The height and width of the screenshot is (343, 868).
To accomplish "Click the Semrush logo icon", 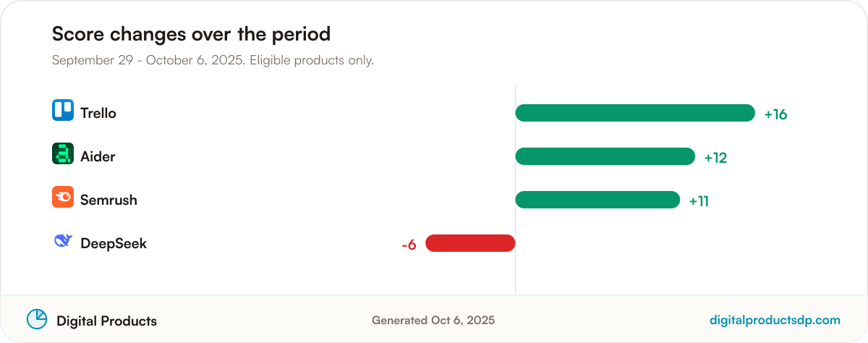I will [63, 197].
